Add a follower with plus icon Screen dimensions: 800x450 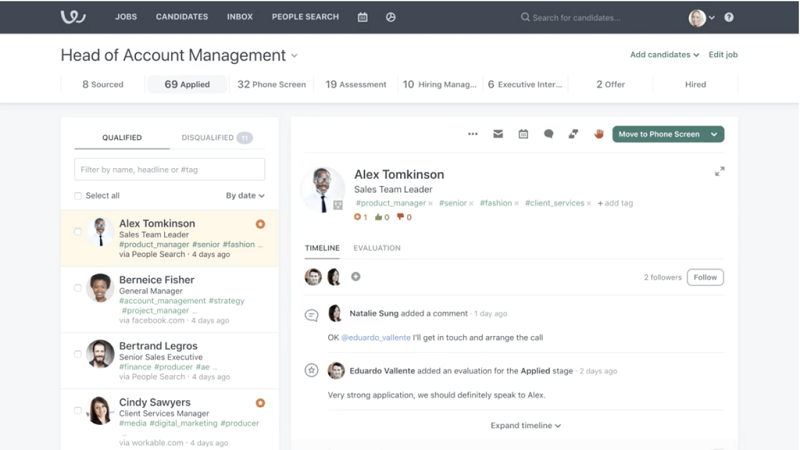tap(356, 277)
